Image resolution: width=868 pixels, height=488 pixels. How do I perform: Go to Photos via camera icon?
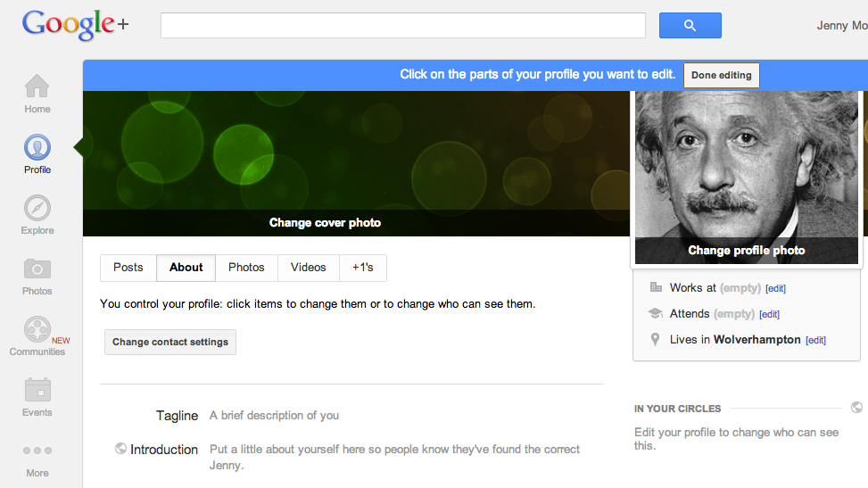coord(37,269)
